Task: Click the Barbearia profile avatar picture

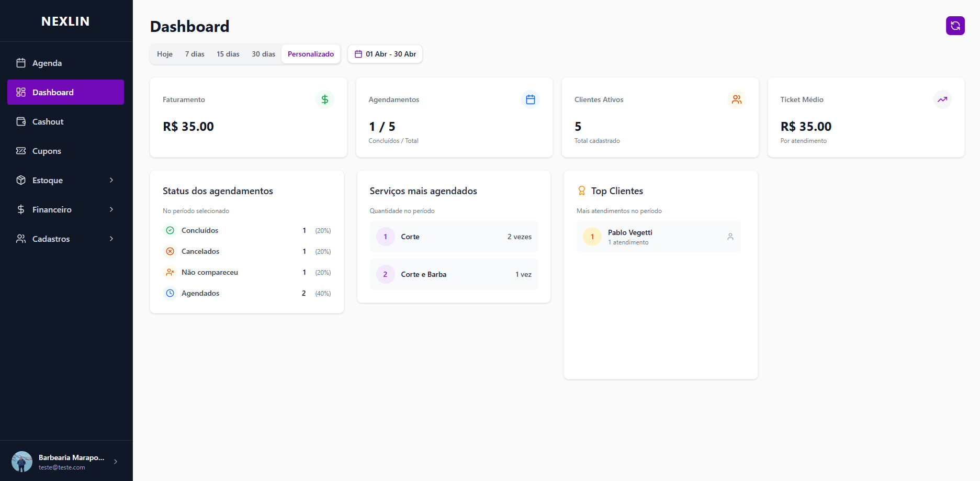Action: (x=22, y=462)
